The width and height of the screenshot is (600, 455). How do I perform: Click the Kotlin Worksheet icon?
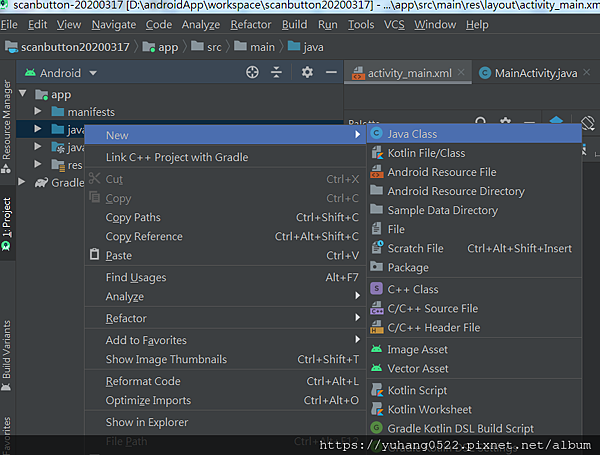377,409
